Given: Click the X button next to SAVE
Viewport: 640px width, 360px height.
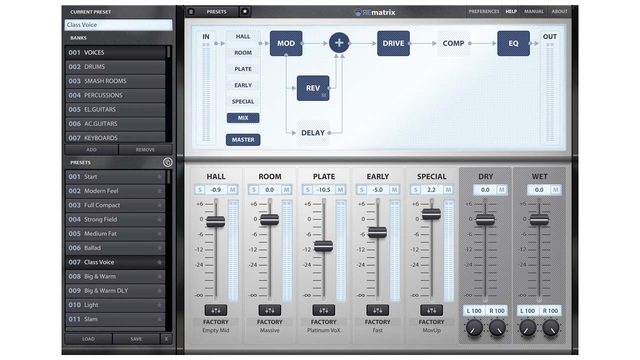Looking at the screenshot, I should [x=166, y=339].
